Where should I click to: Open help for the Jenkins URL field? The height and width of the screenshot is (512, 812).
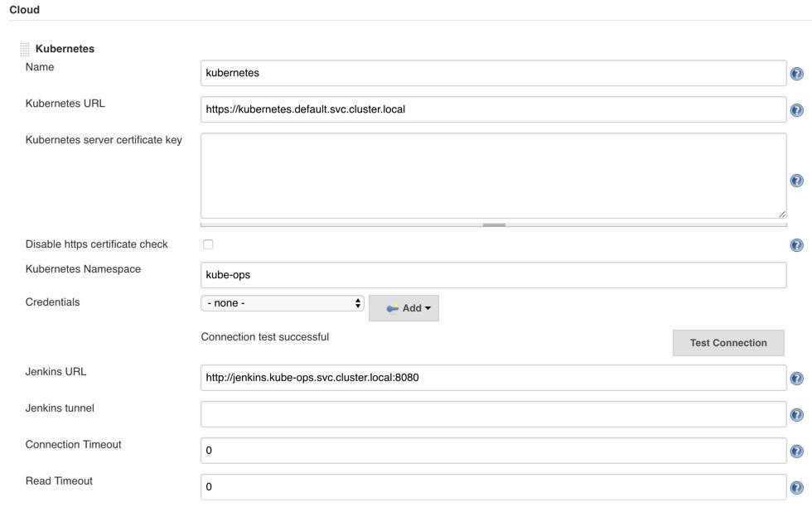tap(796, 378)
